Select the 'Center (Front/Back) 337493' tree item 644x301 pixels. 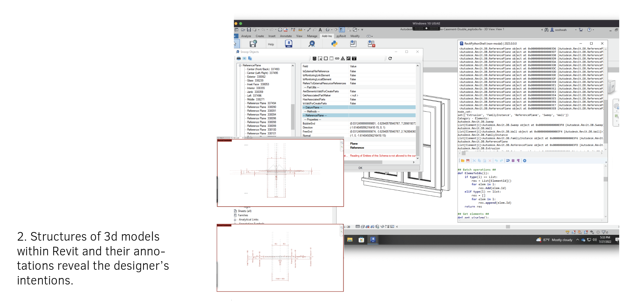[x=263, y=69]
